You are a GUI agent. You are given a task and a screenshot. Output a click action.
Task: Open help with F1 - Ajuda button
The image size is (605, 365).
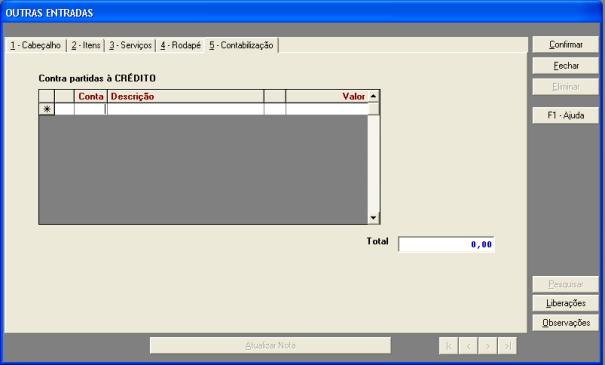(x=566, y=115)
